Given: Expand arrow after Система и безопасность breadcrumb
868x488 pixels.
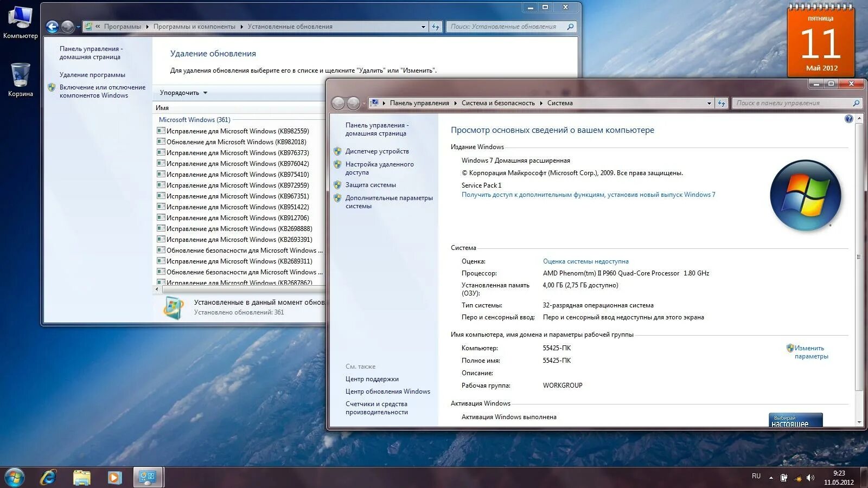Looking at the screenshot, I should click(541, 103).
